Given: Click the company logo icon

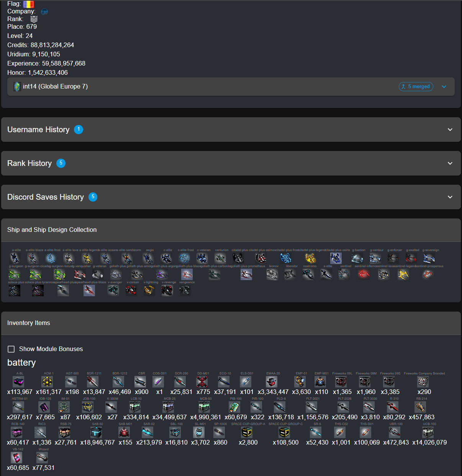Looking at the screenshot, I should coord(44,11).
